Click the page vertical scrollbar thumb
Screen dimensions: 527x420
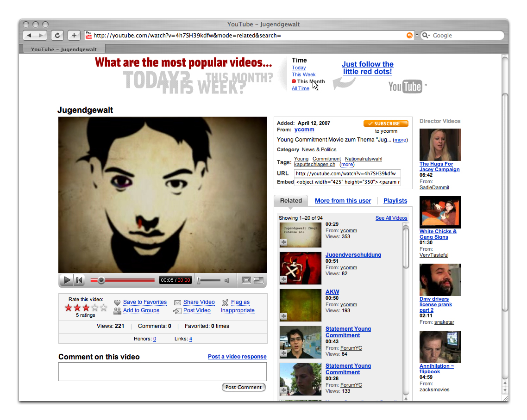[505, 203]
